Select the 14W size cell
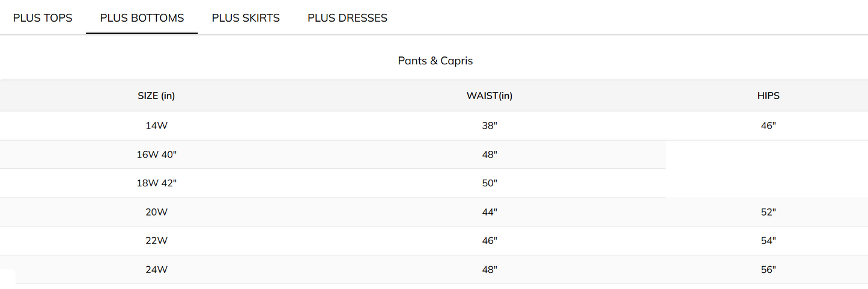The image size is (868, 289). 156,126
